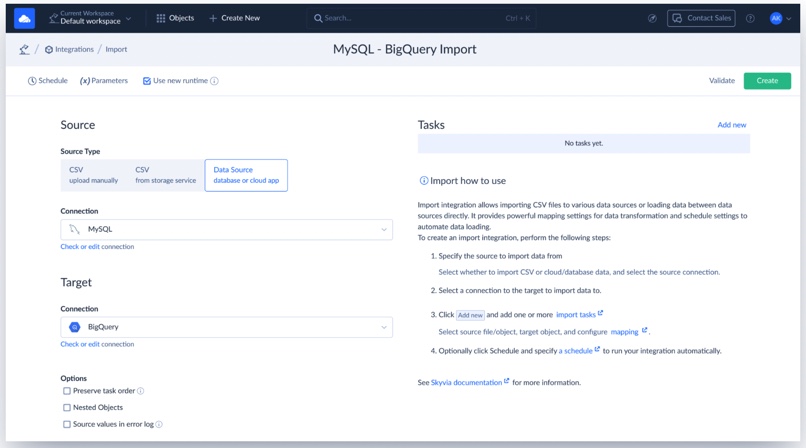Click the plus icon beside Create New
This screenshot has height=448, width=806.
coord(213,18)
